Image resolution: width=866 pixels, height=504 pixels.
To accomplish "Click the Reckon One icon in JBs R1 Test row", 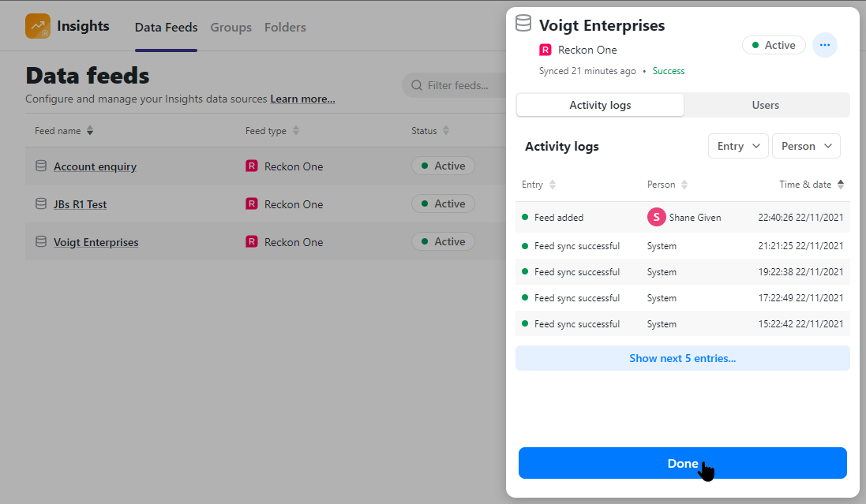I will point(252,203).
